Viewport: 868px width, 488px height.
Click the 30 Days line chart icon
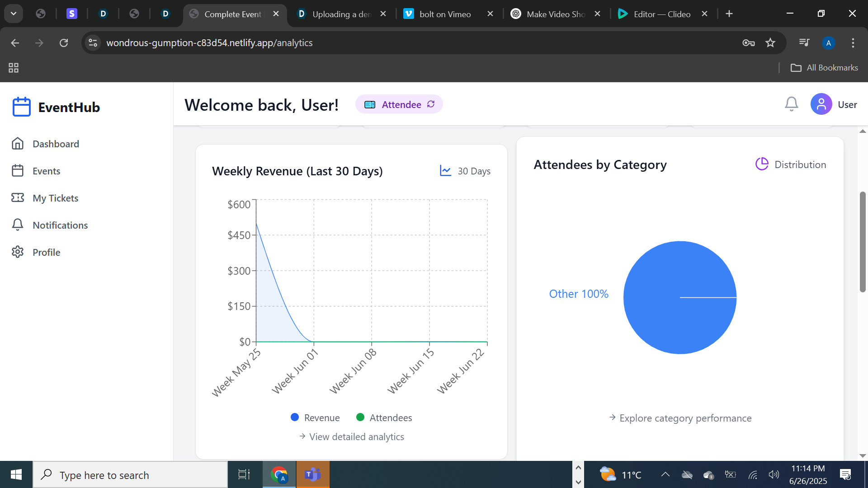[445, 171]
